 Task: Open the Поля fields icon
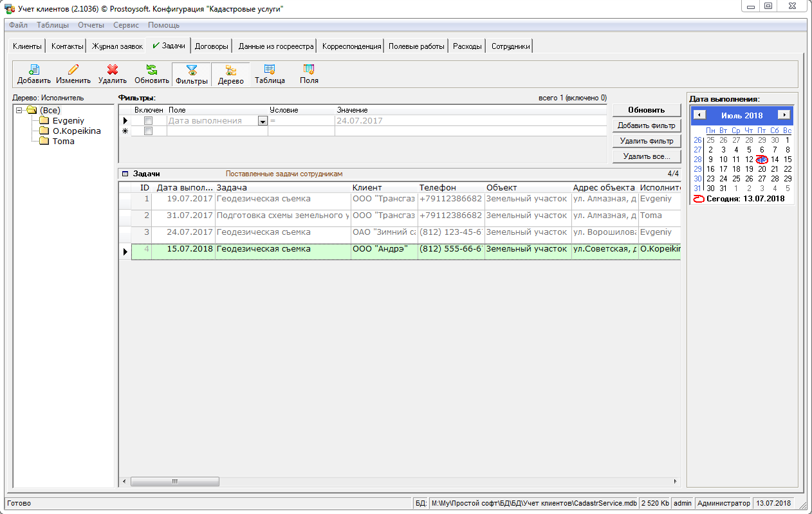tap(309, 70)
